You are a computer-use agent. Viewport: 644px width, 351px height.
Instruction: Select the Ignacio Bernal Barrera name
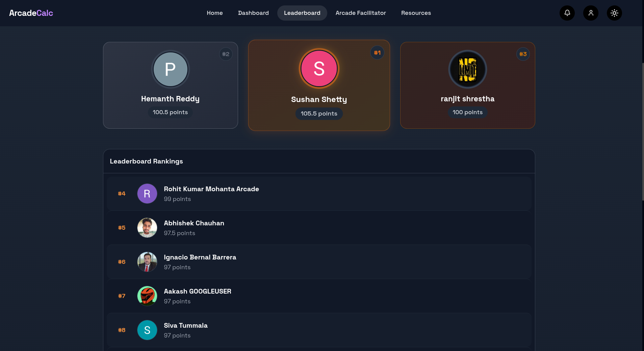point(200,257)
